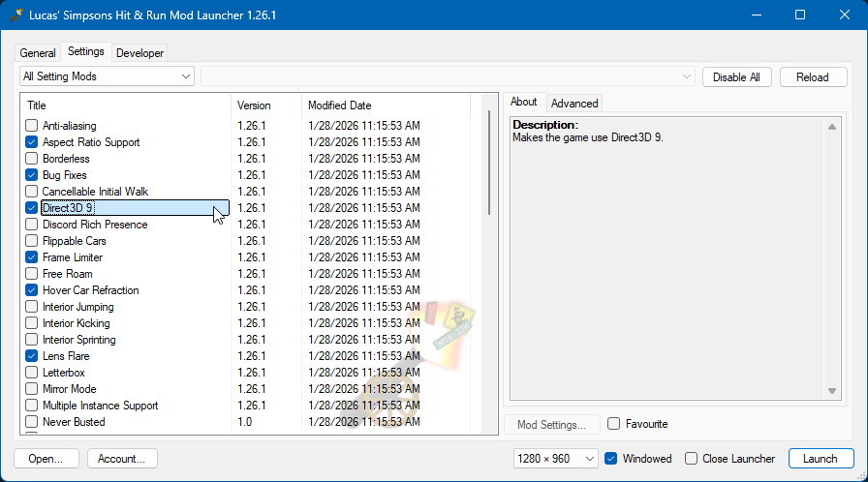The image size is (868, 482).
Task: Launch the game with Launch button
Action: click(821, 459)
